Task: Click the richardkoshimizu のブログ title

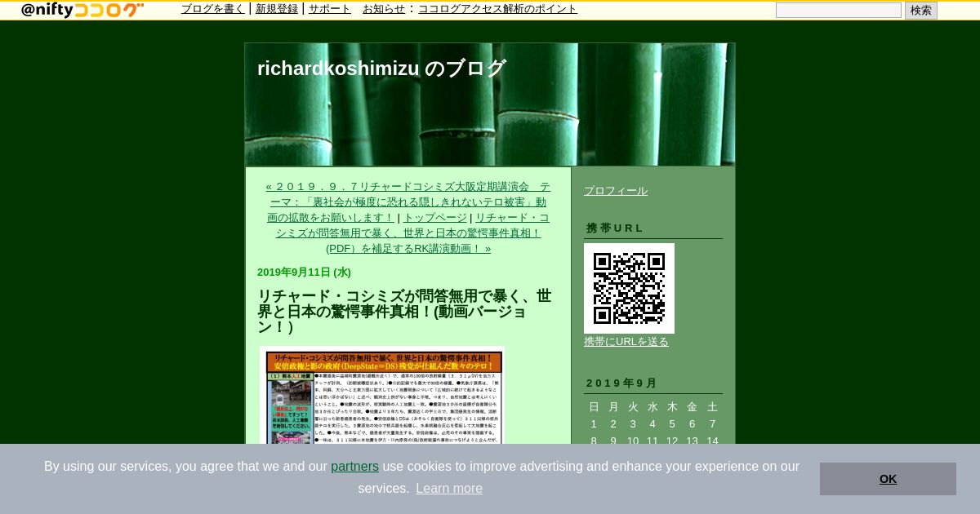Action: [x=381, y=69]
